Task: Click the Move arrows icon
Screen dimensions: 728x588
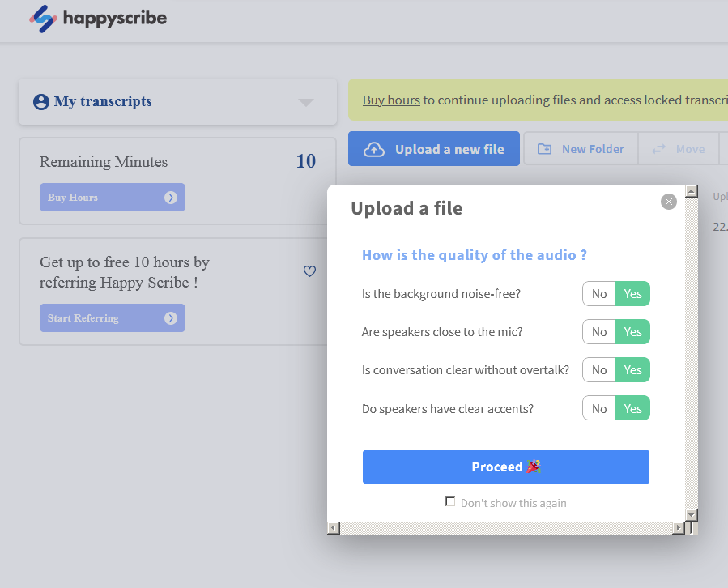Action: (x=659, y=149)
